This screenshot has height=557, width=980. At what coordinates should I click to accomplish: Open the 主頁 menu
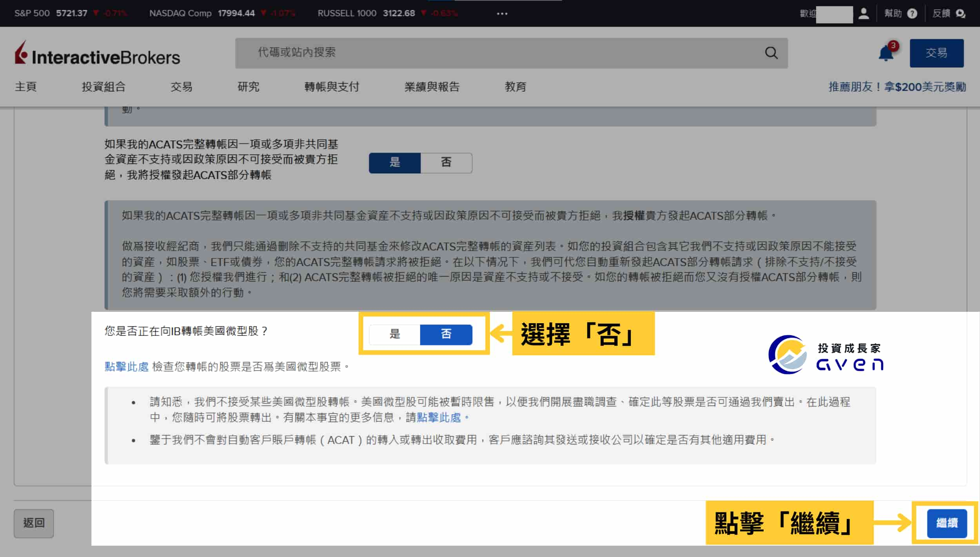[x=26, y=87]
